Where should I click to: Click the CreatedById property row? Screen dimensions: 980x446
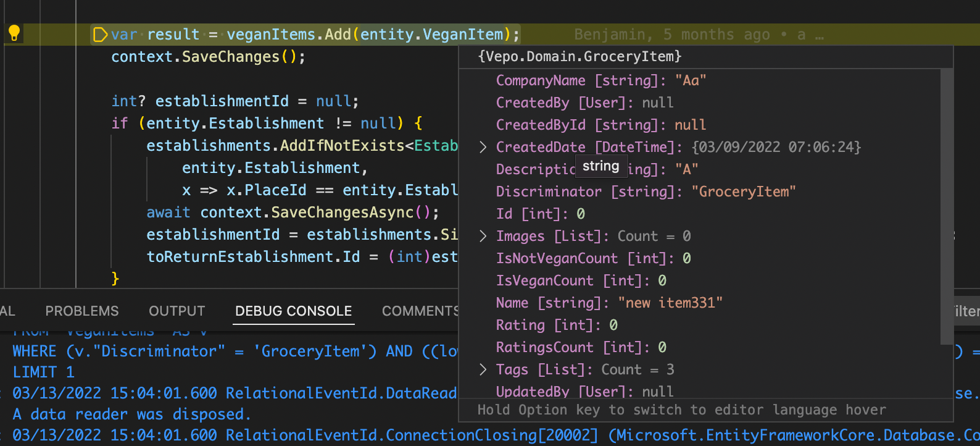[601, 125]
